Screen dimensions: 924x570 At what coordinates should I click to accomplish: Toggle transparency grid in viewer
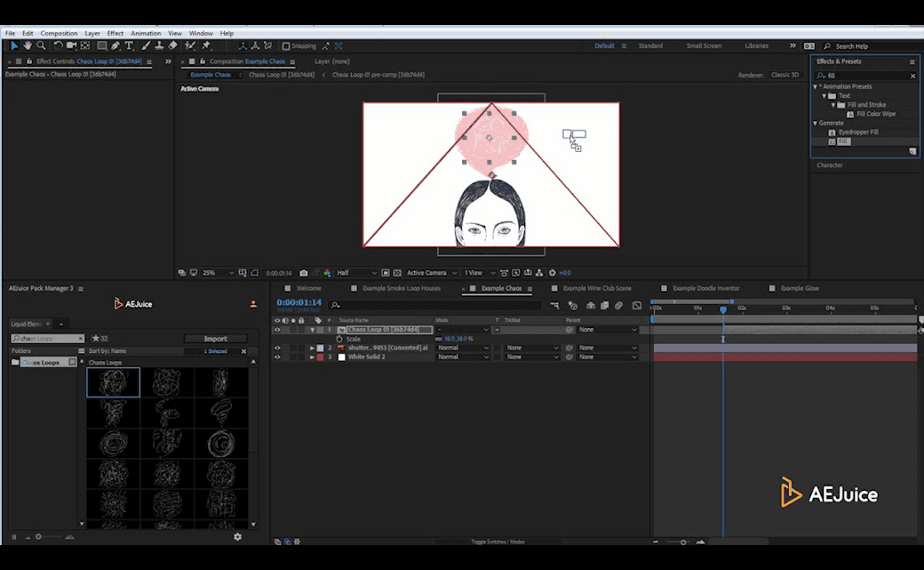tap(397, 273)
